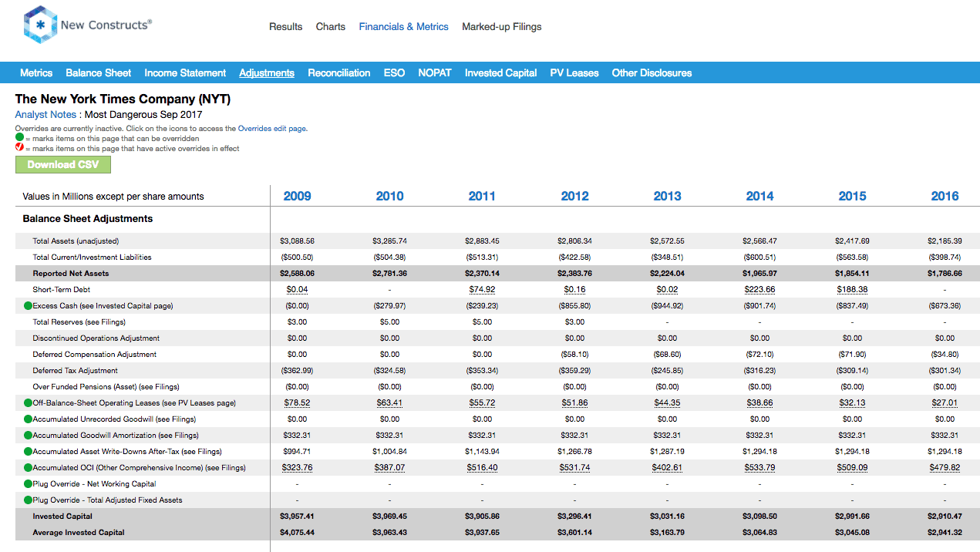Click 2013 Accumulated OCI value $402.61
The image size is (980, 552).
(668, 468)
